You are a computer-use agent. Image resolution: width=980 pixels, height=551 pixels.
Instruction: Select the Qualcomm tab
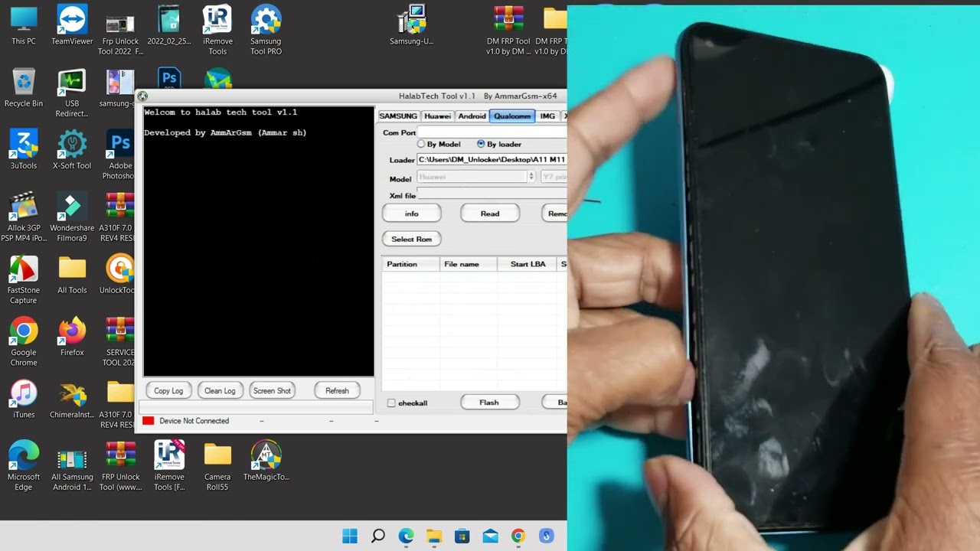[x=512, y=116]
